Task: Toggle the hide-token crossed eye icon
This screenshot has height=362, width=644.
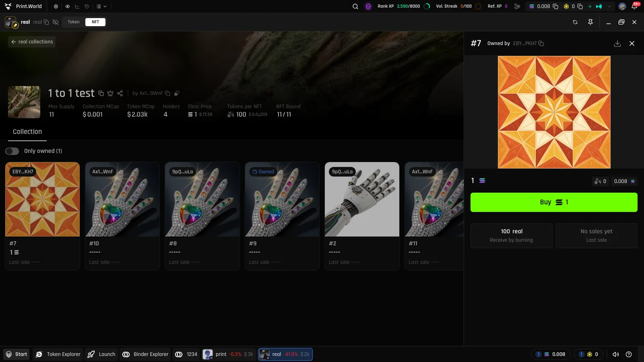Action: point(56,22)
